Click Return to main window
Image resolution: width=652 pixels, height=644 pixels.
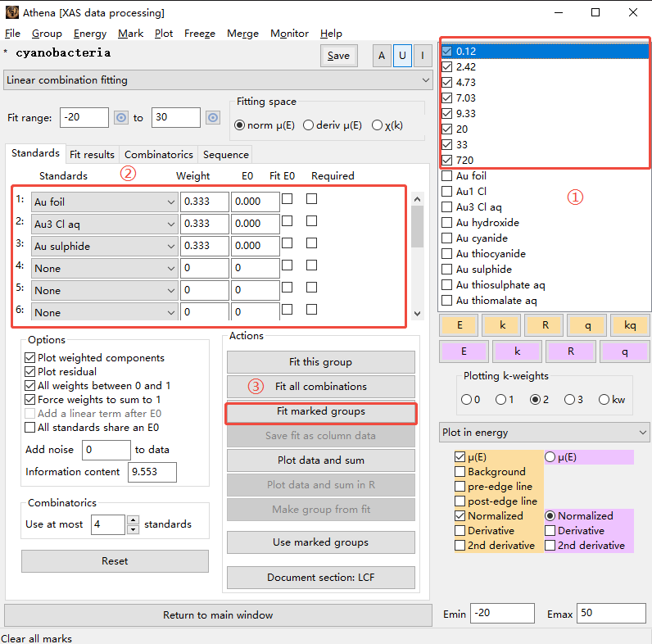218,615
